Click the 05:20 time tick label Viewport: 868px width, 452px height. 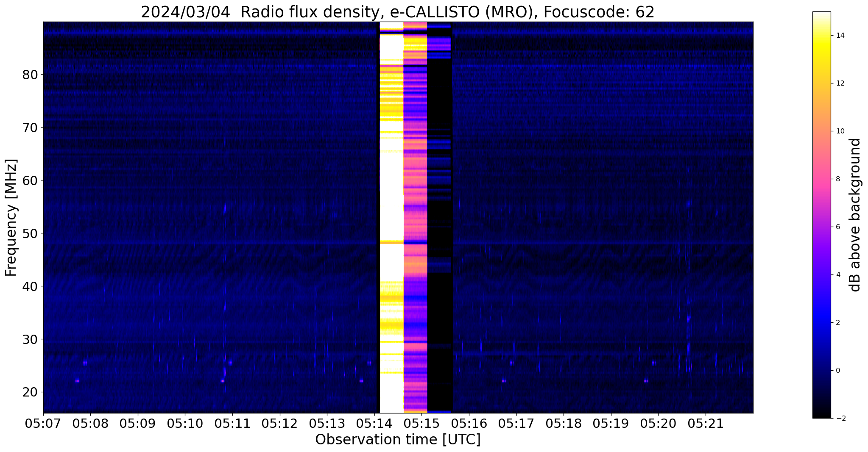[658, 424]
